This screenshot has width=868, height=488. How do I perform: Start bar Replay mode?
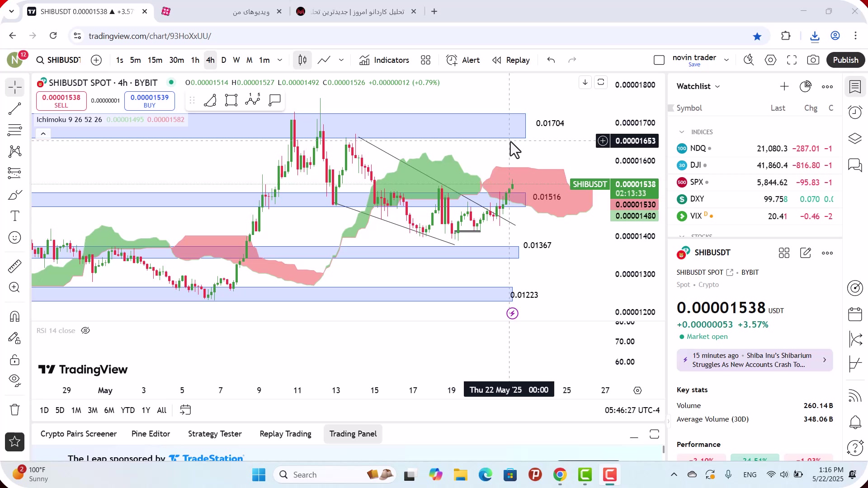coord(511,60)
